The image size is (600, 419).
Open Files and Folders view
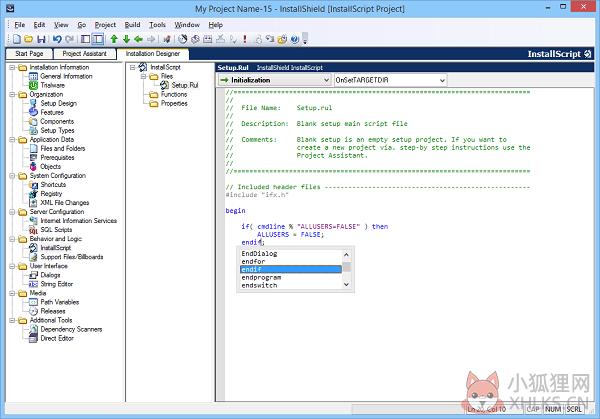[x=63, y=148]
